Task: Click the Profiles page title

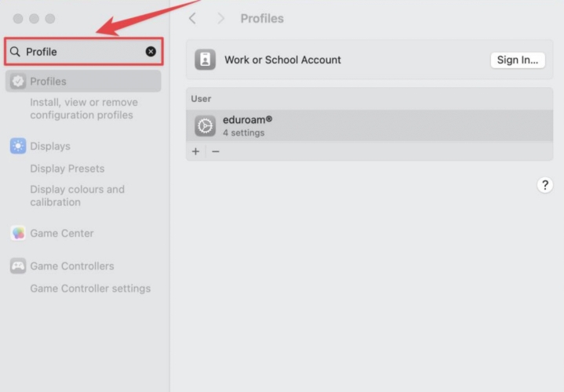Action: click(262, 18)
